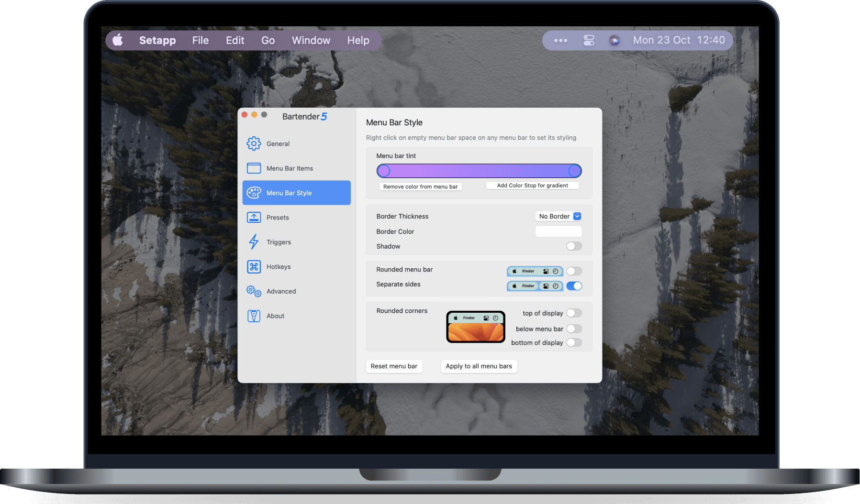The height and width of the screenshot is (504, 860).
Task: Select General in the sidebar
Action: pyautogui.click(x=297, y=143)
